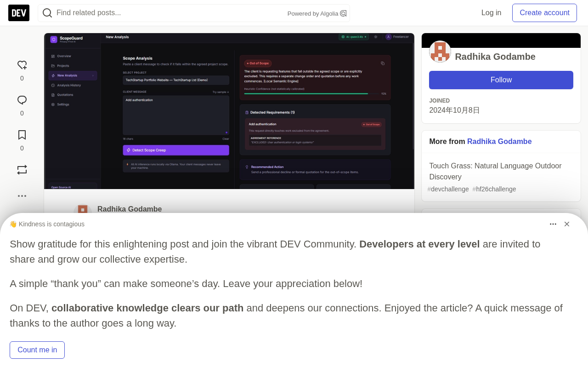Click the Powered by Algolia text

[313, 14]
